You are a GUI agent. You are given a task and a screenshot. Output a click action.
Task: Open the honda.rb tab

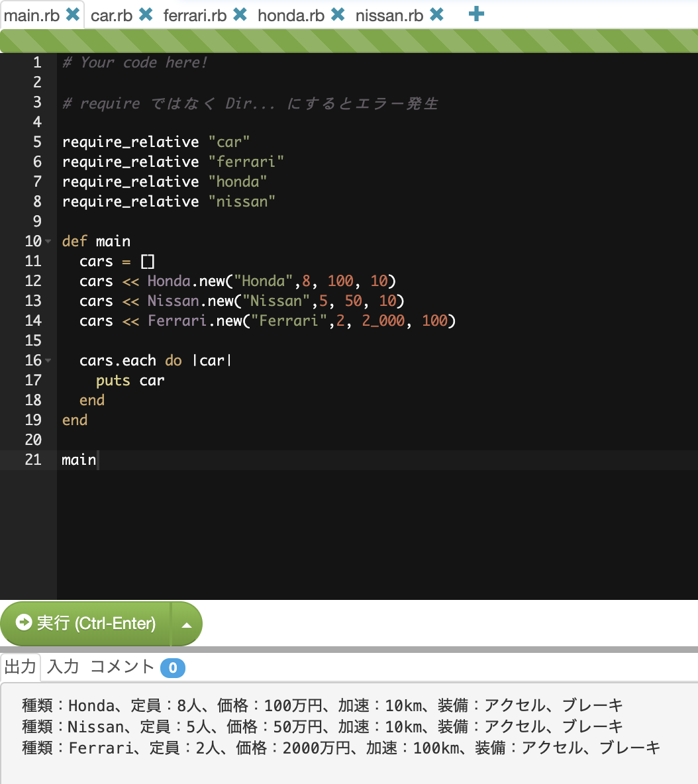tap(291, 15)
